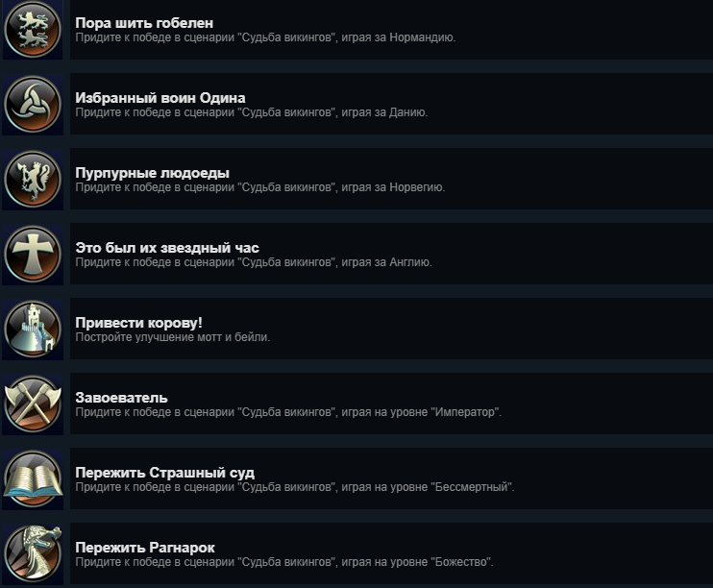Open the "Привести корову!" achievement title

coord(138,323)
